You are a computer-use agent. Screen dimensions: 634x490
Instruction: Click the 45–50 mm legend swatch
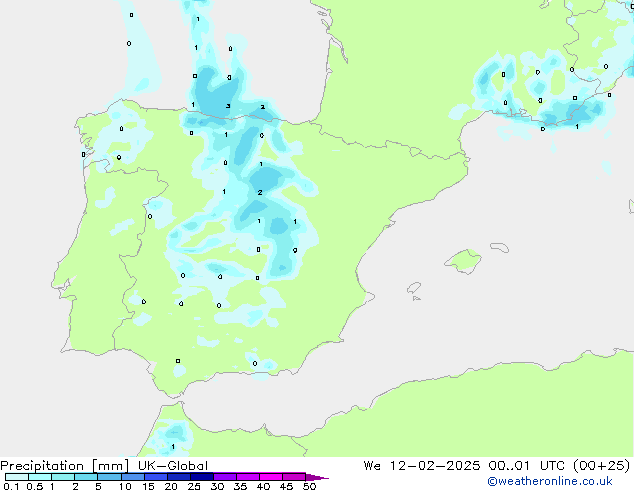click(294, 477)
